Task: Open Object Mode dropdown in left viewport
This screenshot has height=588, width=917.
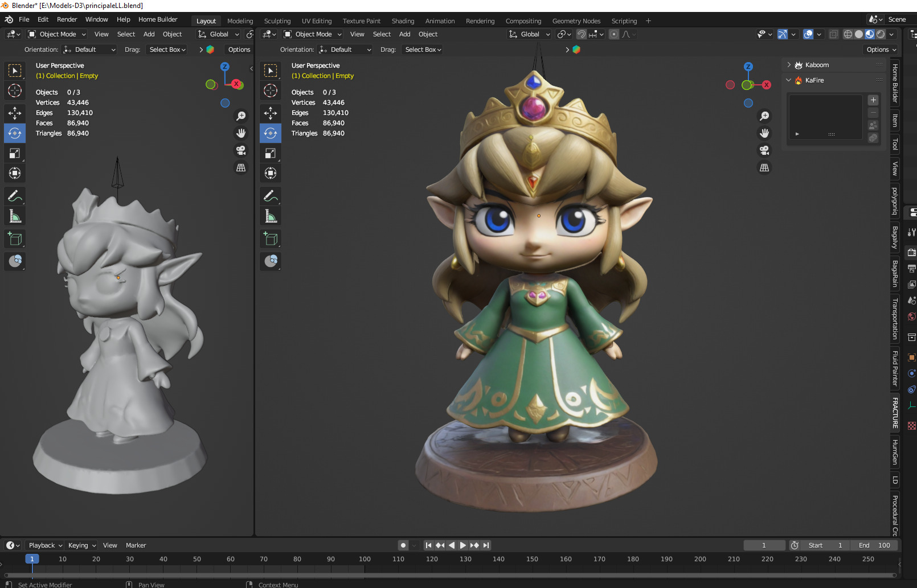Action: pos(57,34)
